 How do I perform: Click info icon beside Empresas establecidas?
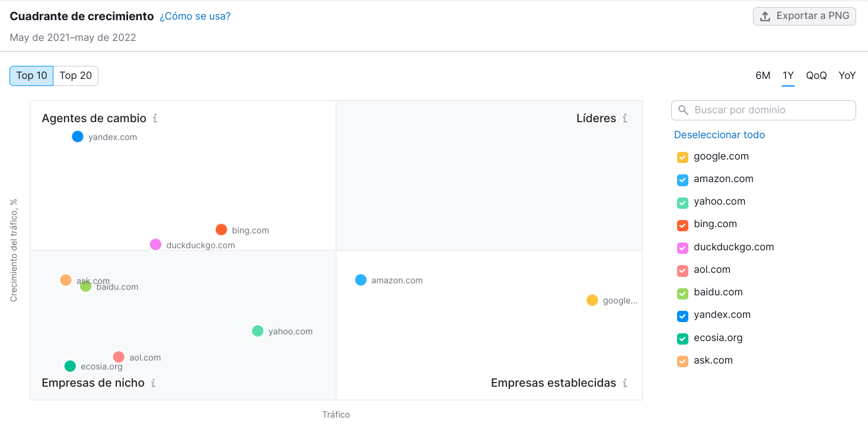coord(625,383)
